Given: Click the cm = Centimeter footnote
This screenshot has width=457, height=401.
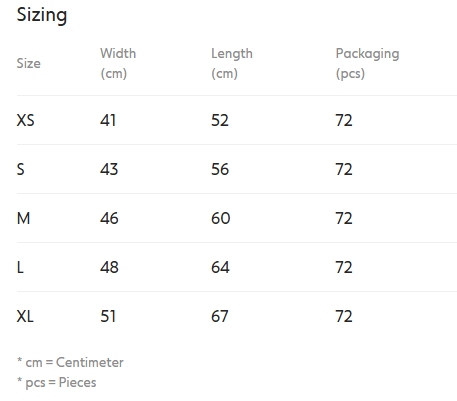Looking at the screenshot, I should click(x=70, y=362).
